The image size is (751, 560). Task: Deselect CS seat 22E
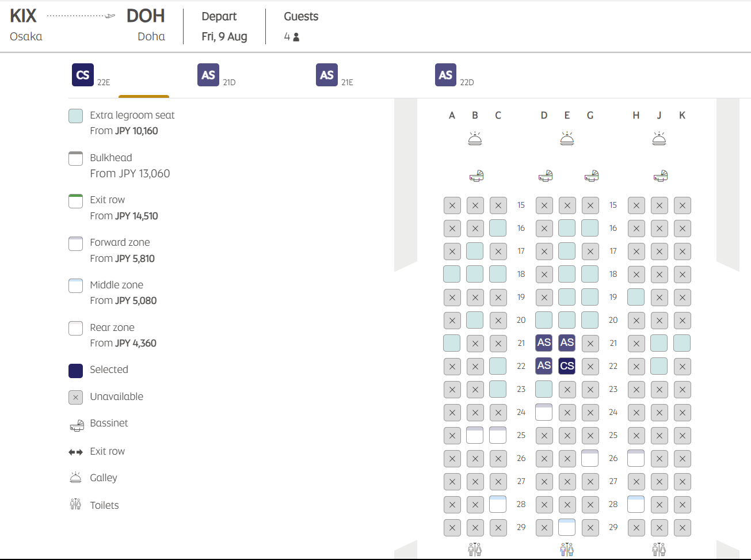567,366
